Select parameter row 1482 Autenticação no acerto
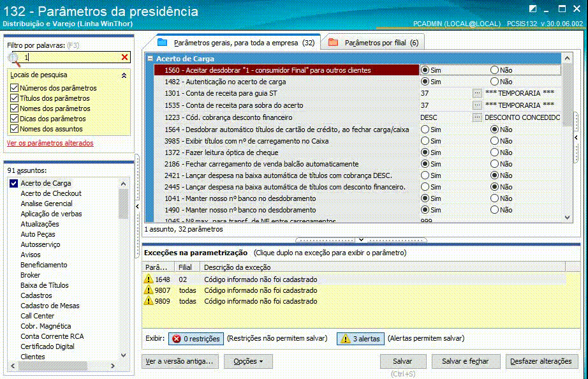The image size is (588, 379). pos(286,82)
